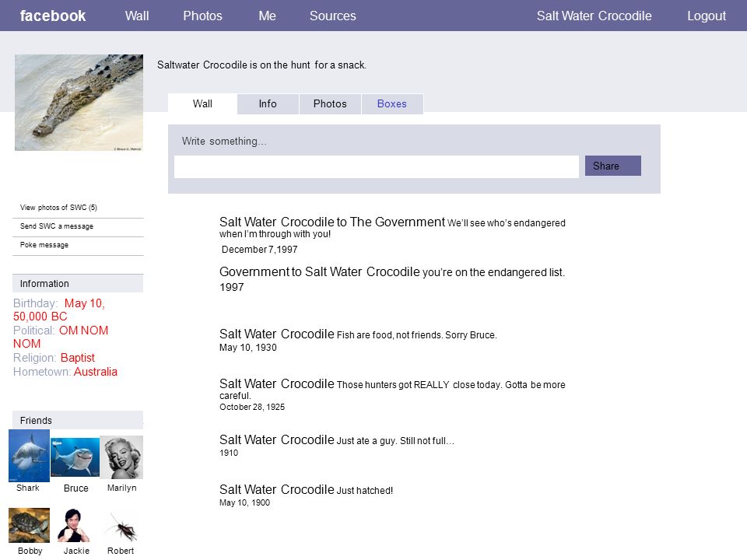Click the name Marilyn under friends

(x=121, y=488)
